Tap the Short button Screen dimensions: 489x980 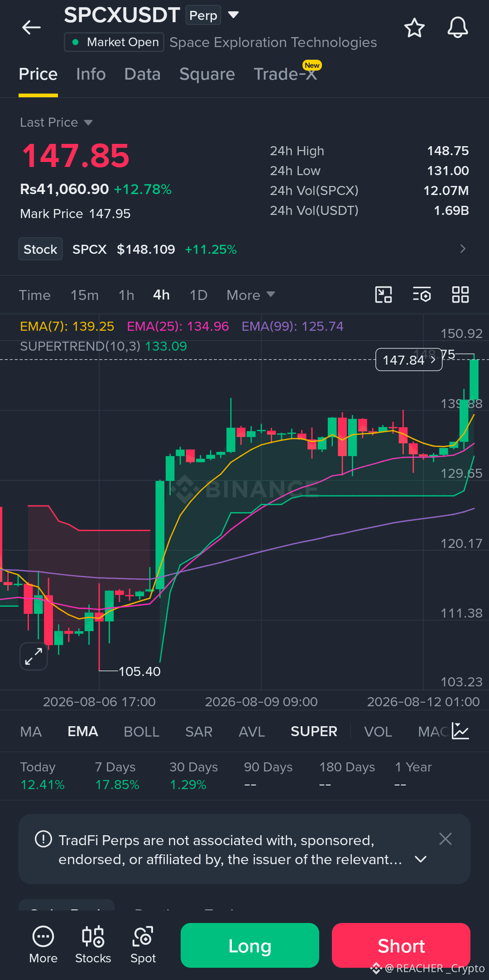[x=401, y=945]
